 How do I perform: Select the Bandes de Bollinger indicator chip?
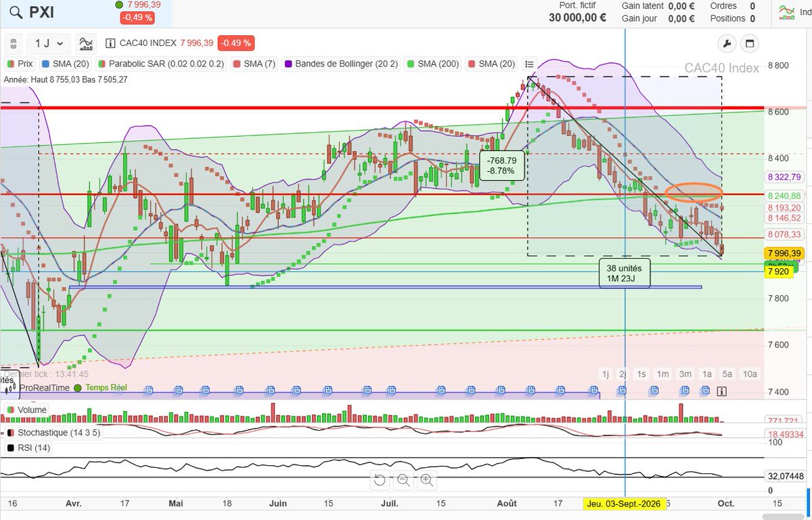pos(340,64)
